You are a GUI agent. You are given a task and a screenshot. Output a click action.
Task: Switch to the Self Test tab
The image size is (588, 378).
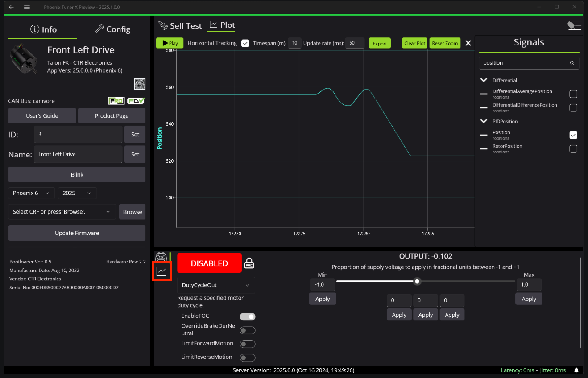(180, 26)
